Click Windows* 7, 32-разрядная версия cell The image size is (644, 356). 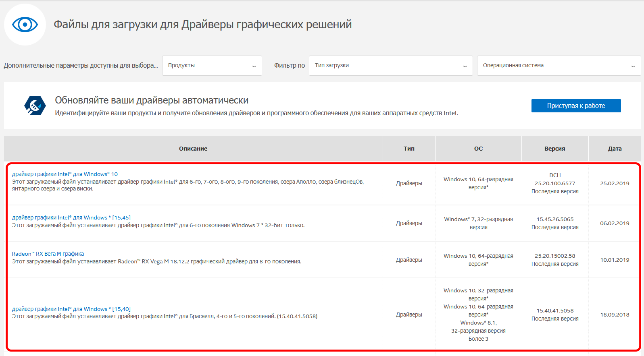[x=478, y=223]
